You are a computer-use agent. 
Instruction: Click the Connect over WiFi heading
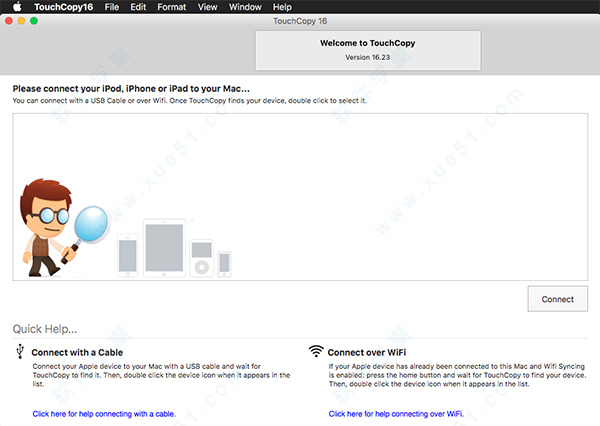click(367, 352)
